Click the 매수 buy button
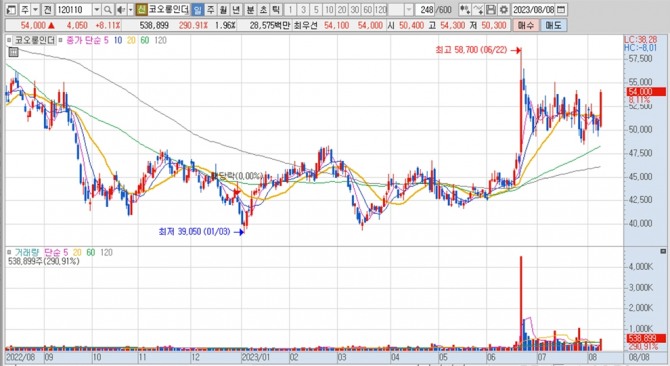Screen dimensions: 670x366 pos(525,25)
